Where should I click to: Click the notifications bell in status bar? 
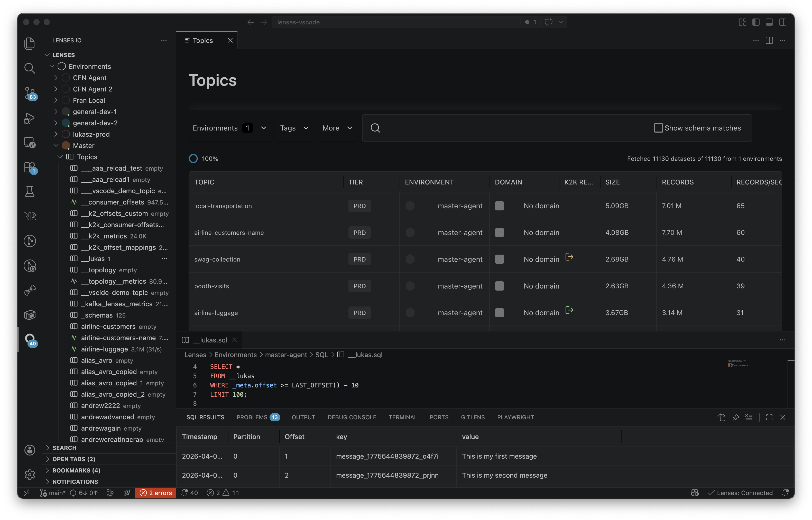pos(785,493)
